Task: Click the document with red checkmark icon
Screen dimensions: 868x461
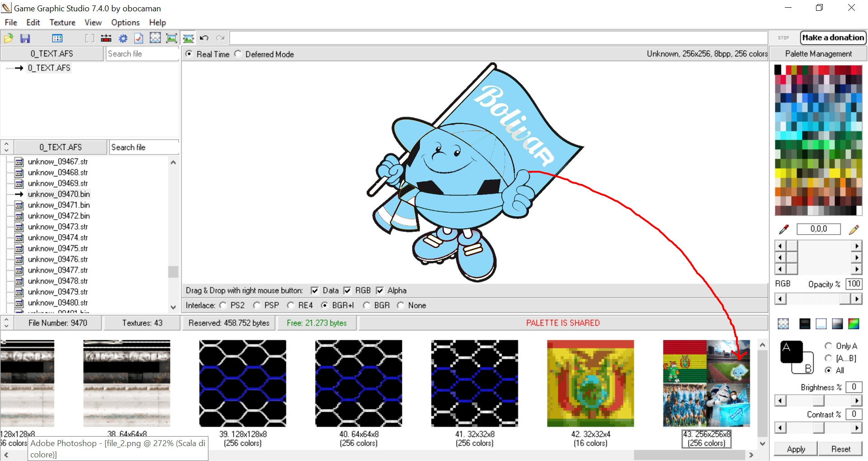Action: tap(139, 38)
